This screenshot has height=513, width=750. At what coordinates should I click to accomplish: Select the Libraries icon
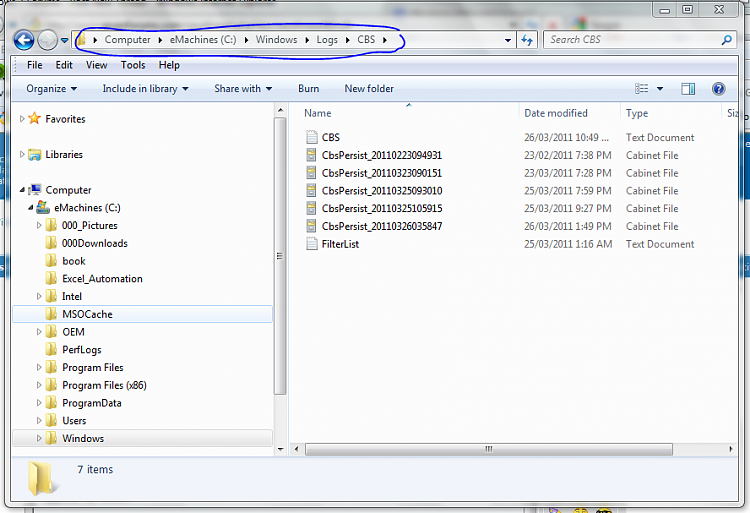pyautogui.click(x=34, y=154)
